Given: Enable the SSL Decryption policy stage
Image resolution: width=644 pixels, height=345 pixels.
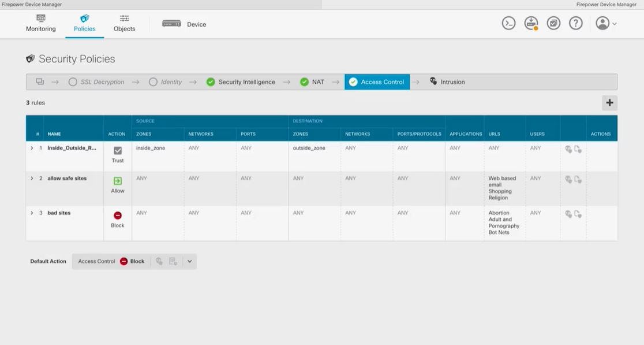Looking at the screenshot, I should (x=73, y=81).
